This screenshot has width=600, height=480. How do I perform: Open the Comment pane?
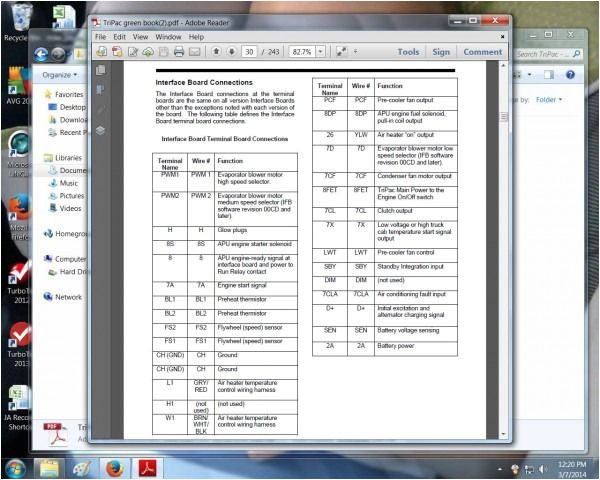[x=482, y=52]
